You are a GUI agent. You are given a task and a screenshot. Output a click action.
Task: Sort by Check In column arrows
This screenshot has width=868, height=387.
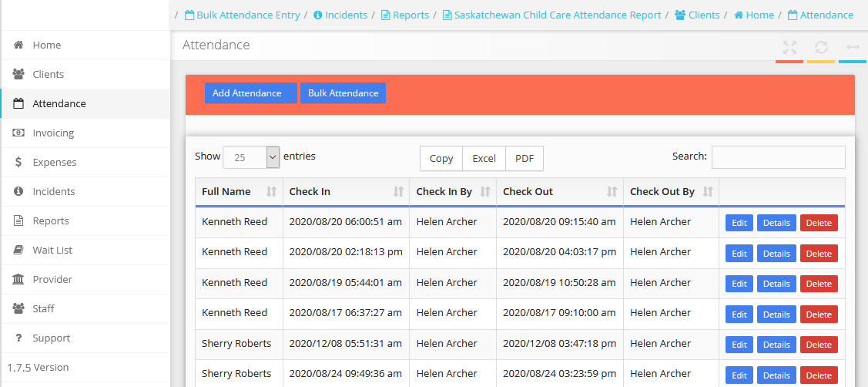coord(399,192)
